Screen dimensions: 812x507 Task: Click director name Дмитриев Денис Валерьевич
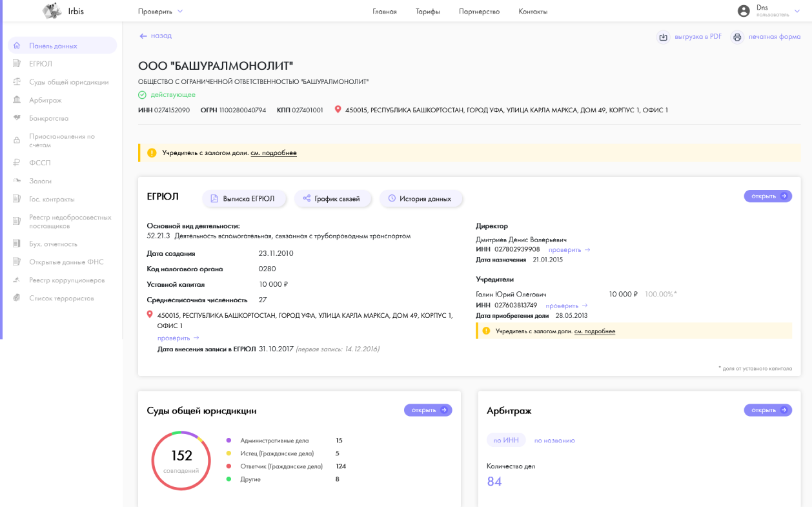tap(521, 240)
